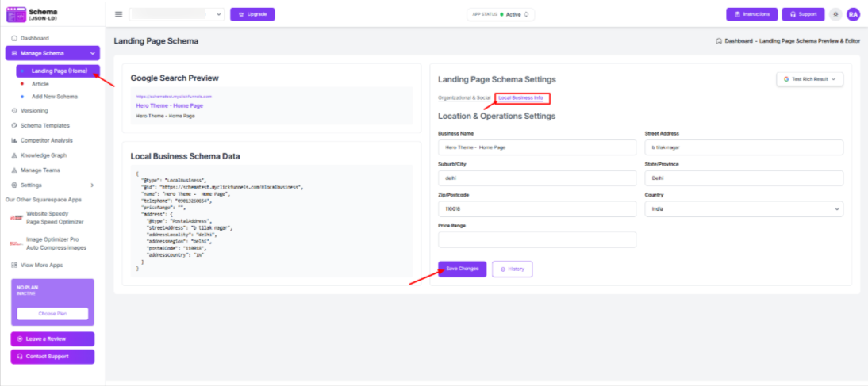Click the hamburger menu icon
The image size is (868, 386).
(x=119, y=14)
